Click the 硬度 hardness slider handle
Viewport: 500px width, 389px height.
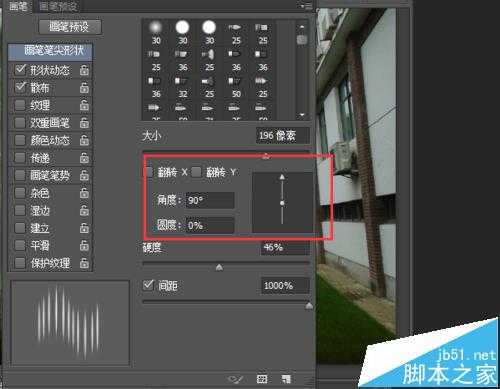coord(219,267)
